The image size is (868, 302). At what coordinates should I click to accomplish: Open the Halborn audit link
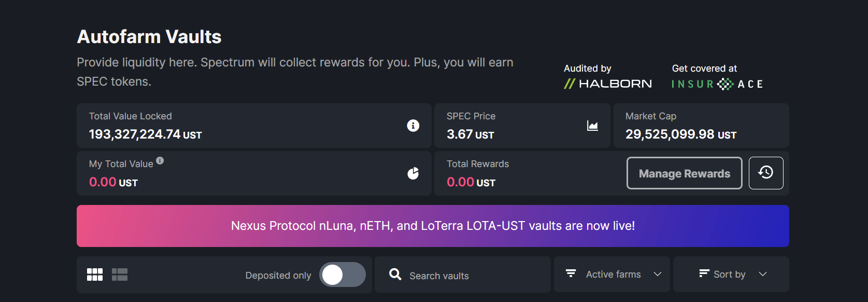pyautogui.click(x=607, y=84)
